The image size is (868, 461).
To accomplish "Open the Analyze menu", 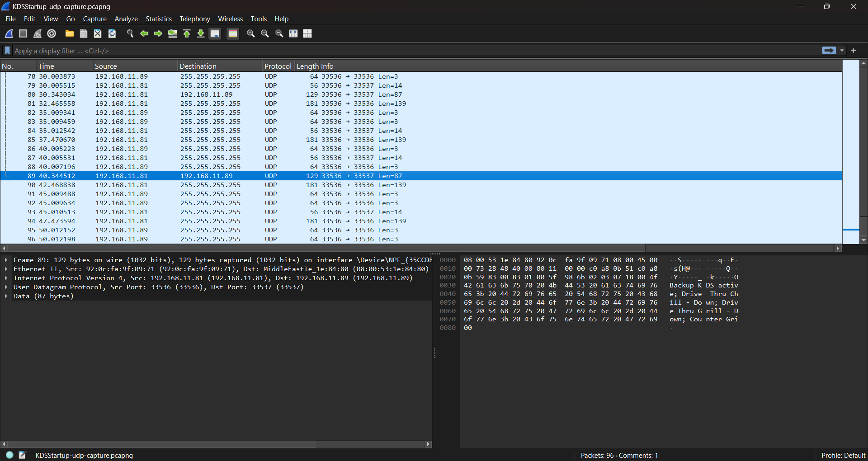I will 126,19.
